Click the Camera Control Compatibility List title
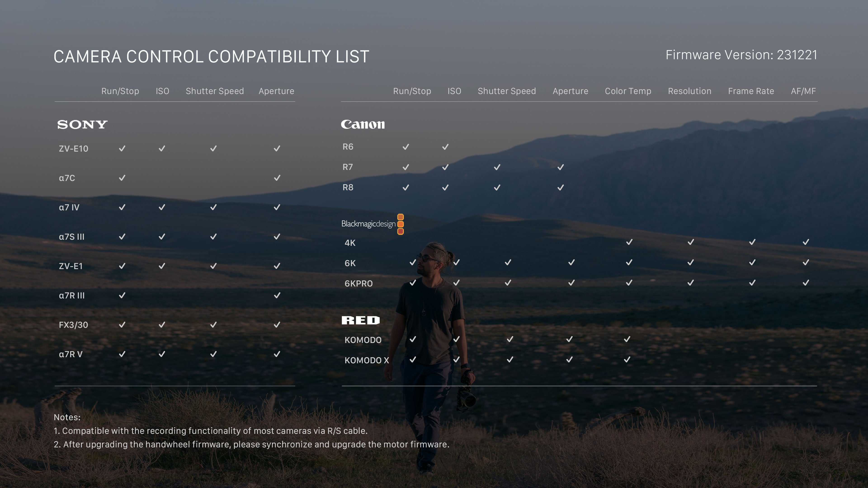 [x=211, y=56]
